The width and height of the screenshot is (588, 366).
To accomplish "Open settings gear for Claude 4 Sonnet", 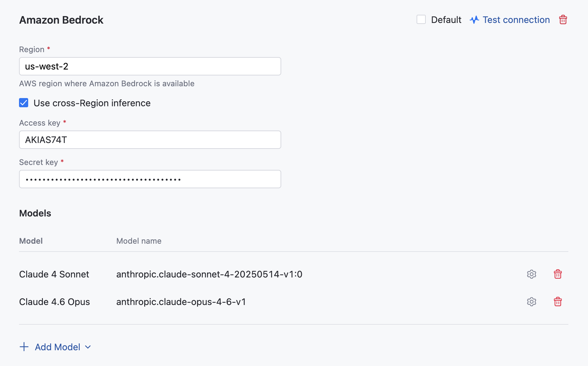I will coord(531,274).
